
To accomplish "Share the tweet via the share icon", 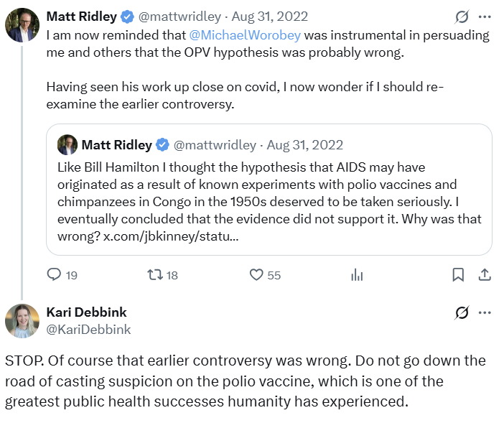I will (x=485, y=274).
